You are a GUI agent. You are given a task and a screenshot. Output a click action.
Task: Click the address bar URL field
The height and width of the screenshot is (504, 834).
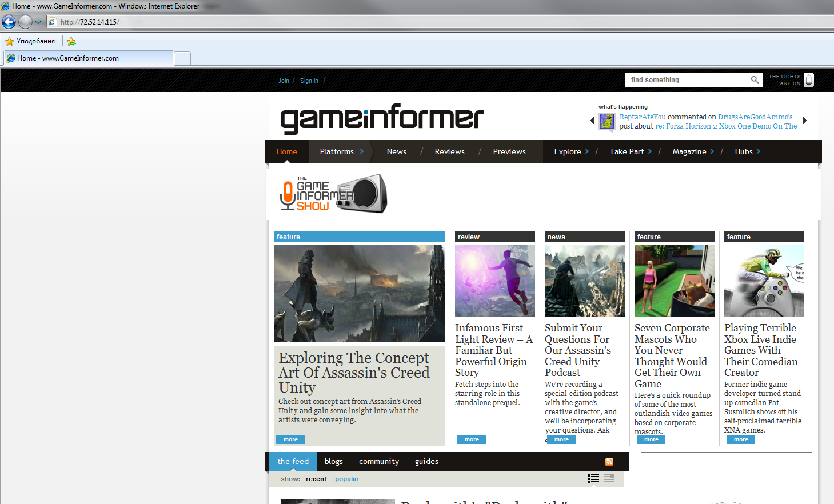[x=440, y=22]
